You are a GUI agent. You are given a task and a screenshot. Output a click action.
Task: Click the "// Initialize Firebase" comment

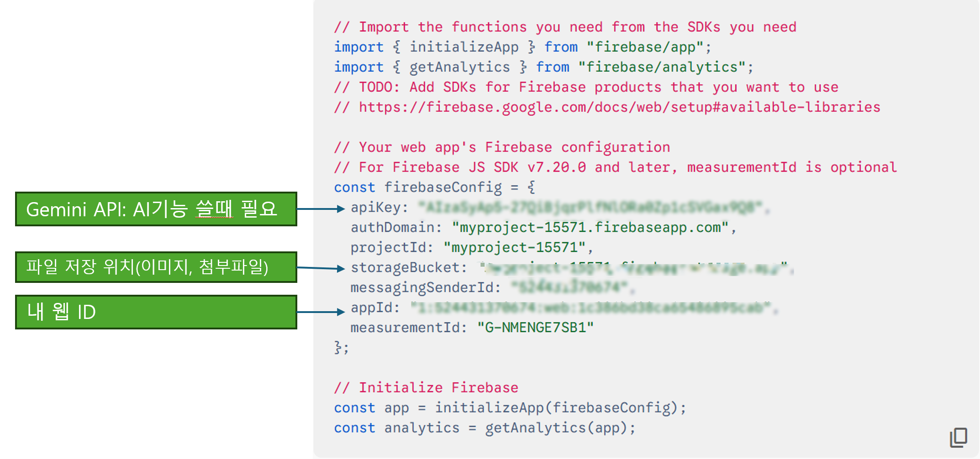coord(426,388)
